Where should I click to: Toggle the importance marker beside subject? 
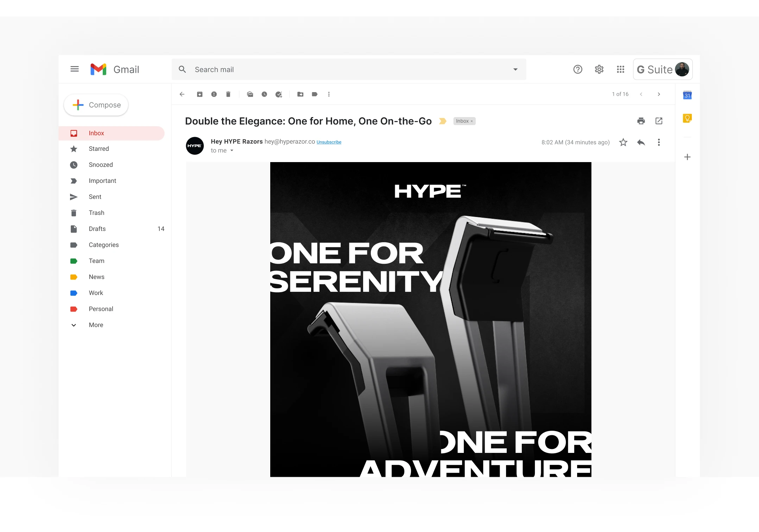[x=443, y=121]
